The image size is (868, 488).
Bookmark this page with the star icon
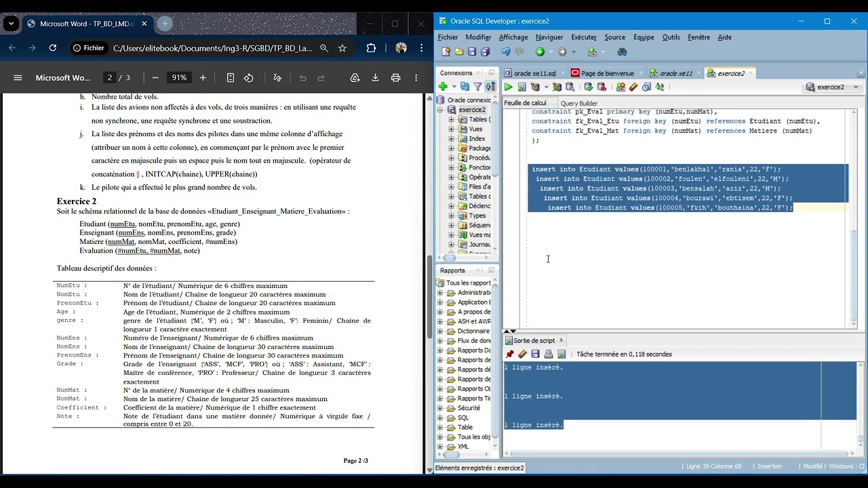point(342,48)
